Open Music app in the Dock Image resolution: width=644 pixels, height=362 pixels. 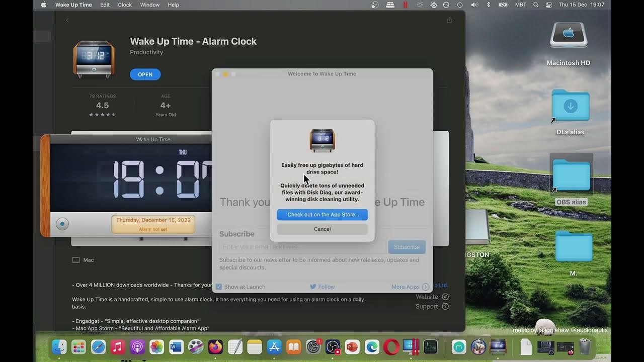click(118, 347)
